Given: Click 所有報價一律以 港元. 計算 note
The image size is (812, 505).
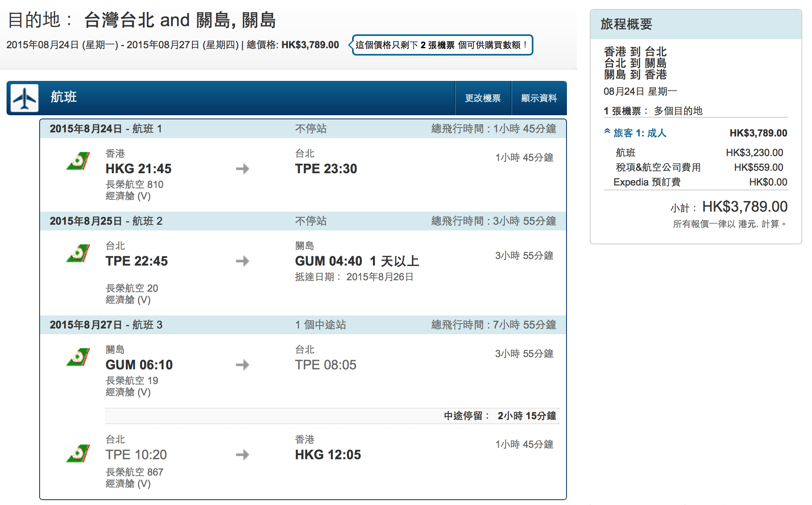Looking at the screenshot, I should tap(729, 224).
